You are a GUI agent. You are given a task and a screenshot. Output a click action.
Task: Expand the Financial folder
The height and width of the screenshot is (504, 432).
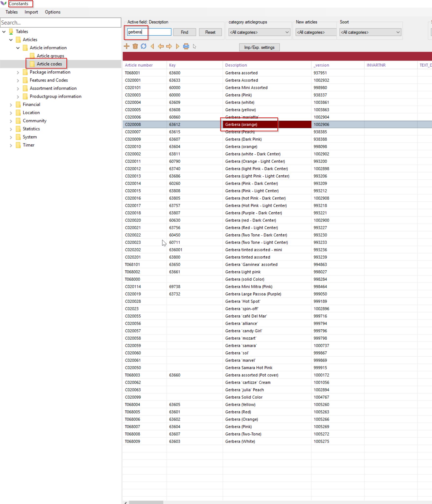pyautogui.click(x=11, y=105)
